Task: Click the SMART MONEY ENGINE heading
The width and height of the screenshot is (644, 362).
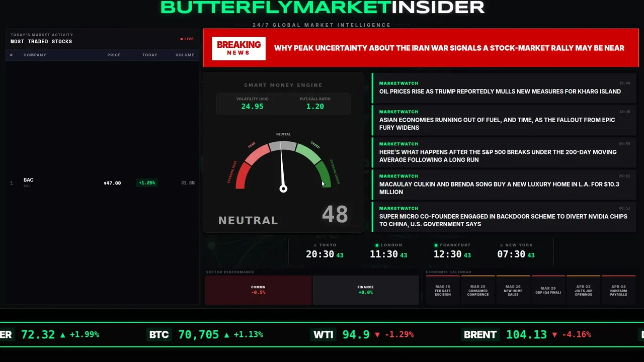Action: [283, 85]
